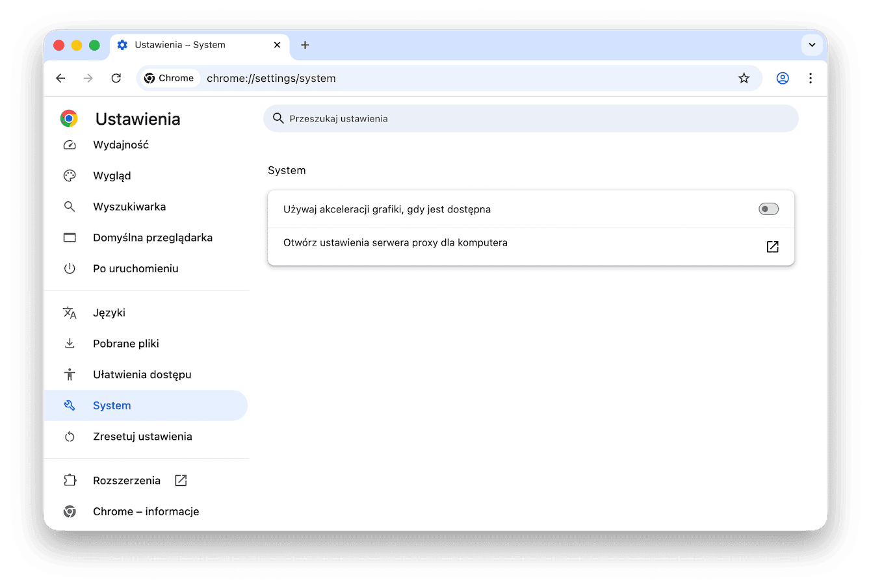Screen dimensions: 871x588
Task: Open proxy settings external link icon
Action: click(x=772, y=247)
